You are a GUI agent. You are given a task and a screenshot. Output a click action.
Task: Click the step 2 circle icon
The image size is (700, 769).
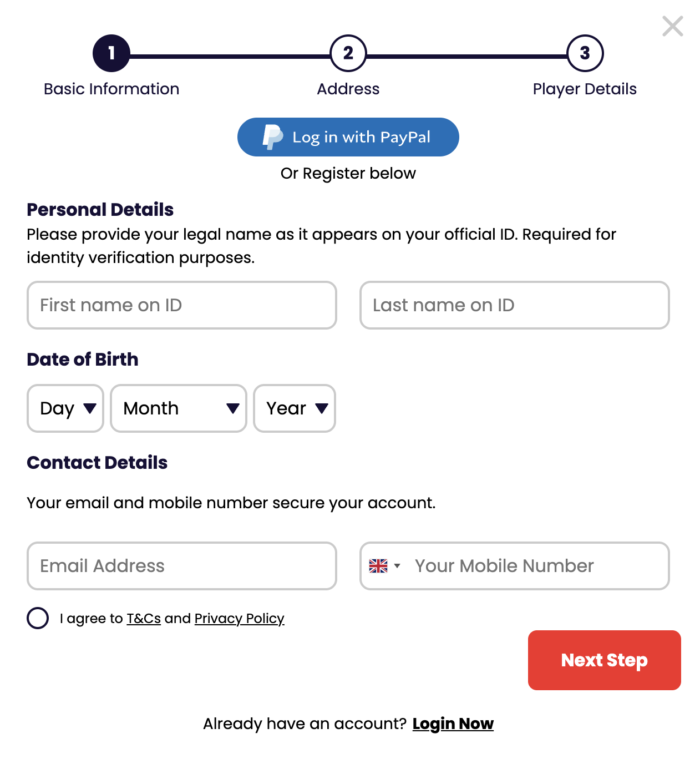(348, 53)
